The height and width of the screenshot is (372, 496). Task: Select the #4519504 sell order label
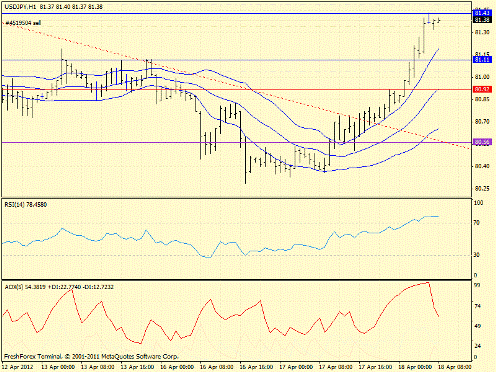click(x=23, y=23)
